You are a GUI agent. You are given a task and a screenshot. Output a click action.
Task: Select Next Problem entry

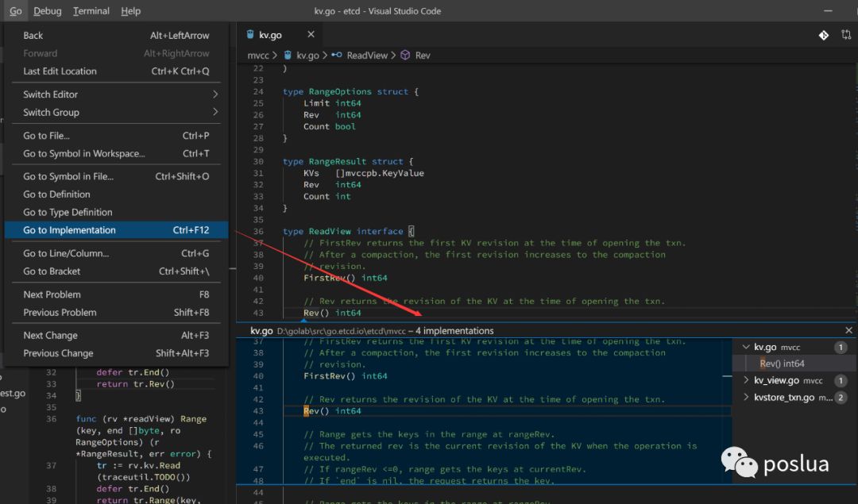tap(116, 294)
